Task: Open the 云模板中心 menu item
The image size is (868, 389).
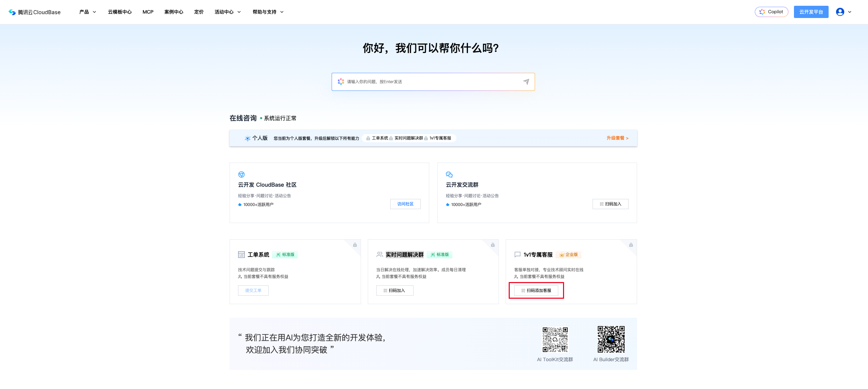Action: (120, 12)
